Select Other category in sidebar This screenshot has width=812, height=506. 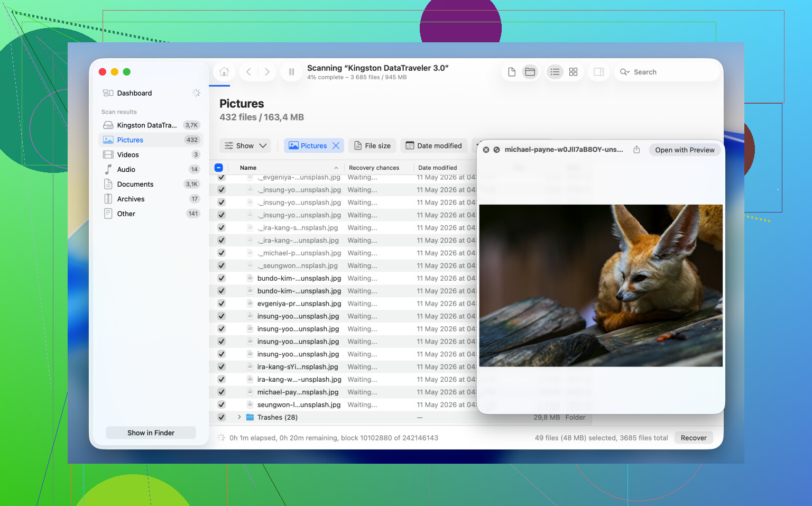[151, 214]
